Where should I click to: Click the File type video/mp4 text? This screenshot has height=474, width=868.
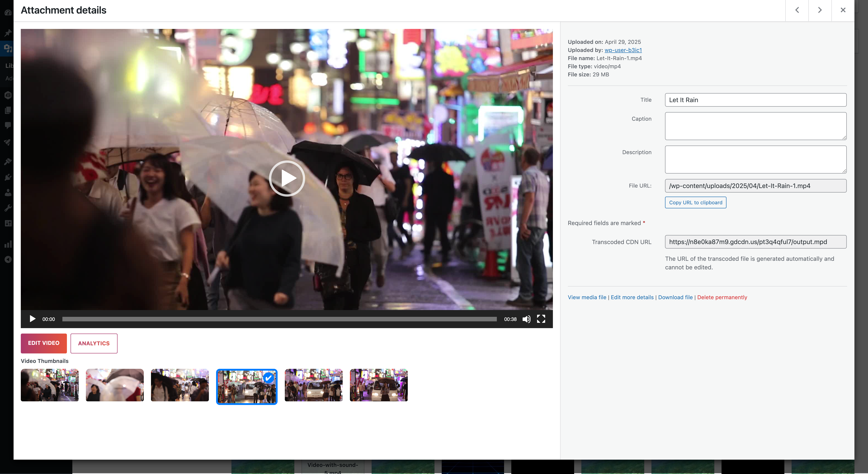594,66
